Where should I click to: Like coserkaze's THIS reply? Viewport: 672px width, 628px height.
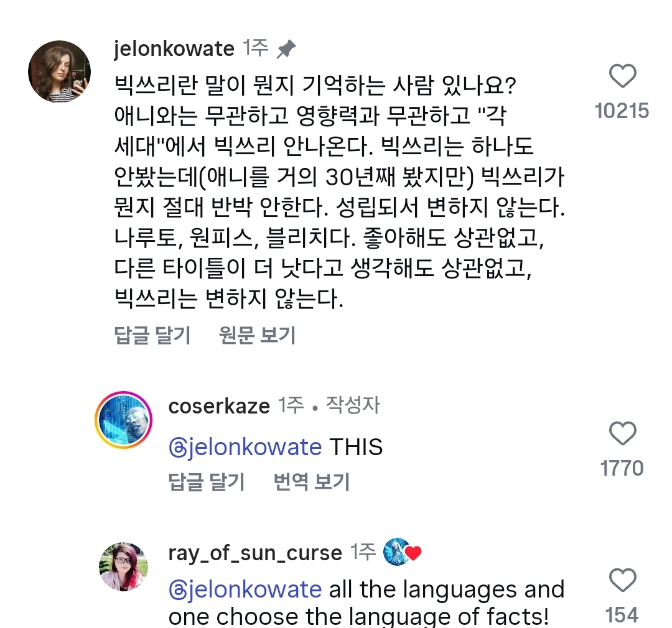pyautogui.click(x=622, y=433)
